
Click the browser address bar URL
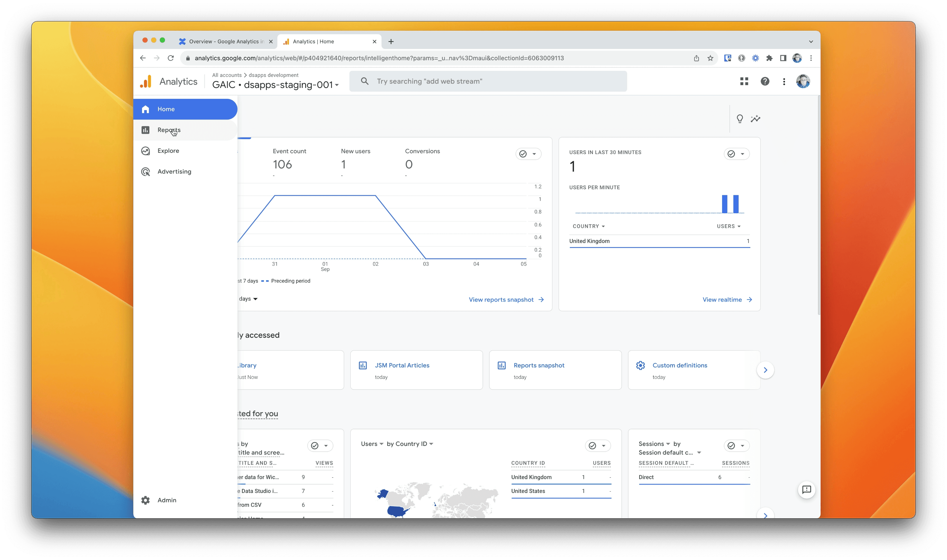tap(379, 58)
